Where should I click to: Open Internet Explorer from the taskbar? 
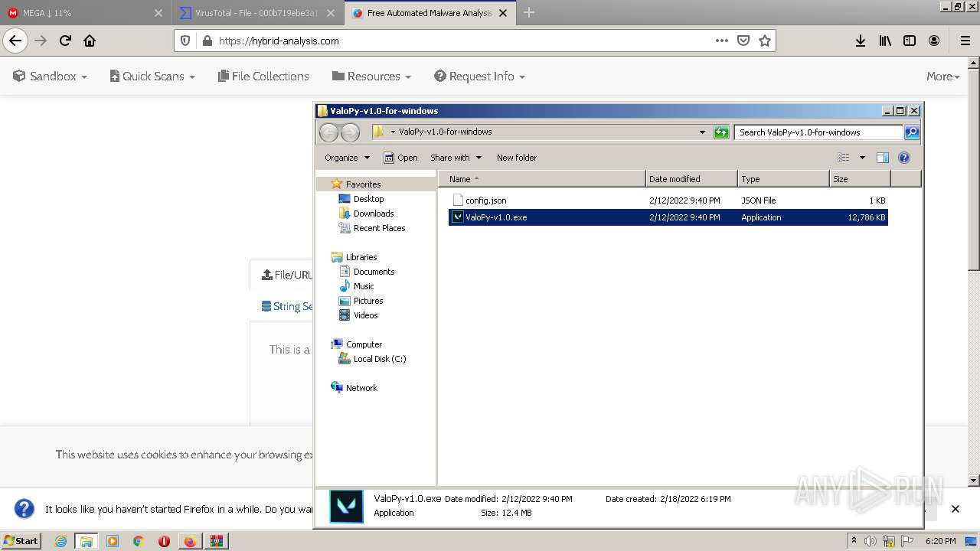pos(61,541)
